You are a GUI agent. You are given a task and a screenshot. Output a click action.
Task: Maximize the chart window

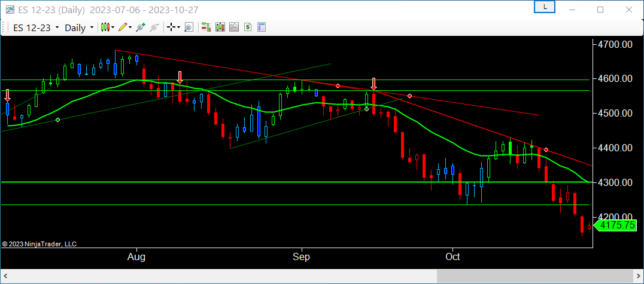(x=600, y=10)
